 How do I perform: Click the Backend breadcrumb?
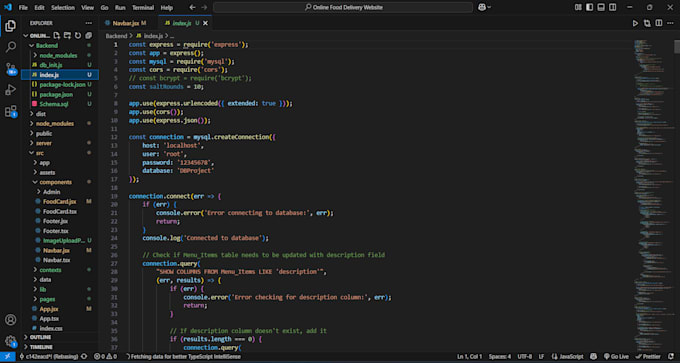pos(116,36)
